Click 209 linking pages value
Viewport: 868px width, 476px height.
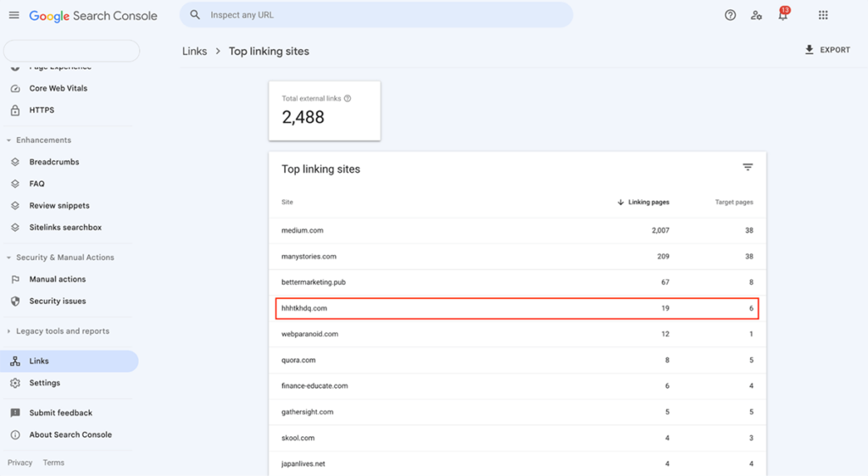[x=663, y=257]
